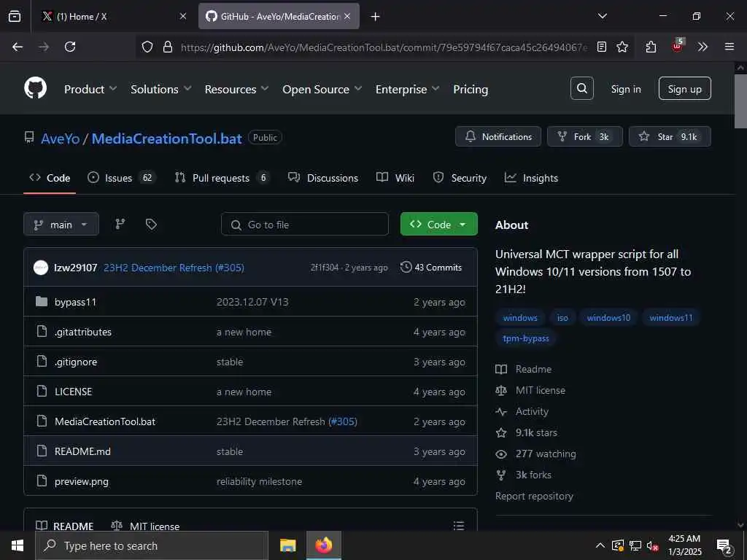Image resolution: width=747 pixels, height=560 pixels.
Task: Expand the Enterprise menu
Action: [x=407, y=89]
